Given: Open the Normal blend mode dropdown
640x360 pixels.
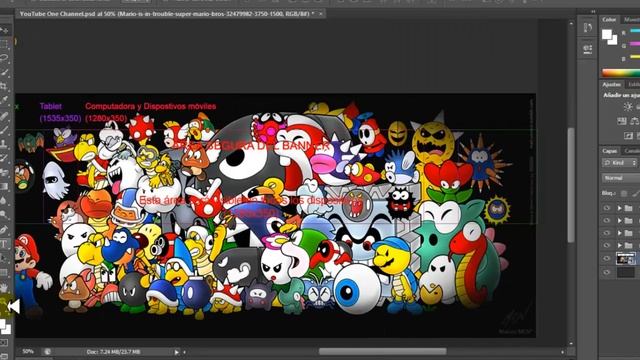Looking at the screenshot, I should (621, 178).
